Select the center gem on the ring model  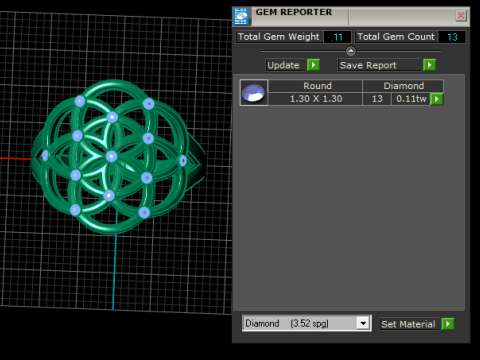(x=111, y=156)
